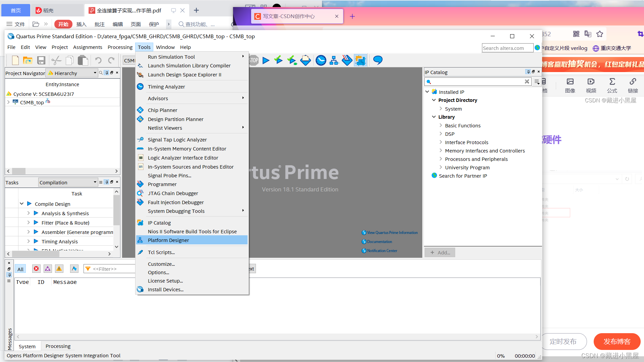This screenshot has width=644, height=362.
Task: Click the Programmer toolbar icon
Action: point(347,60)
